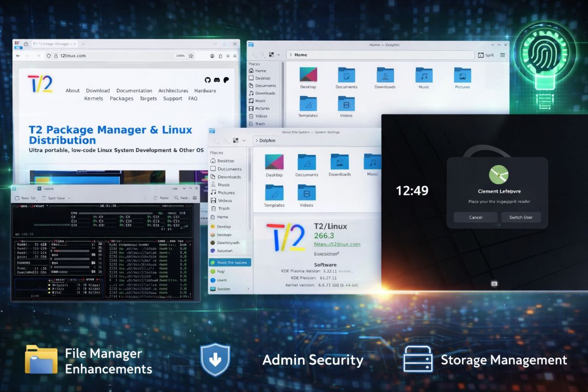The height and width of the screenshot is (392, 588).
Task: Select Trash in Home Dolphin Places
Action: click(257, 123)
